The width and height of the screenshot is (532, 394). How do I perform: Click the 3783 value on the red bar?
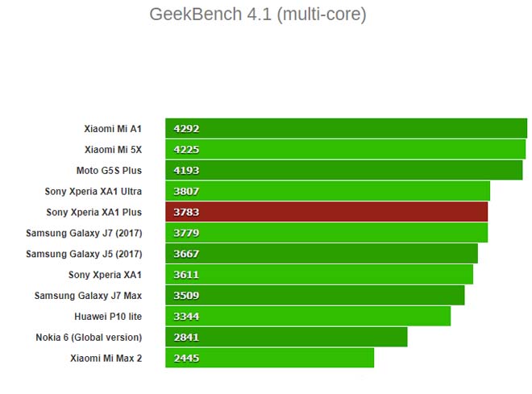185,212
